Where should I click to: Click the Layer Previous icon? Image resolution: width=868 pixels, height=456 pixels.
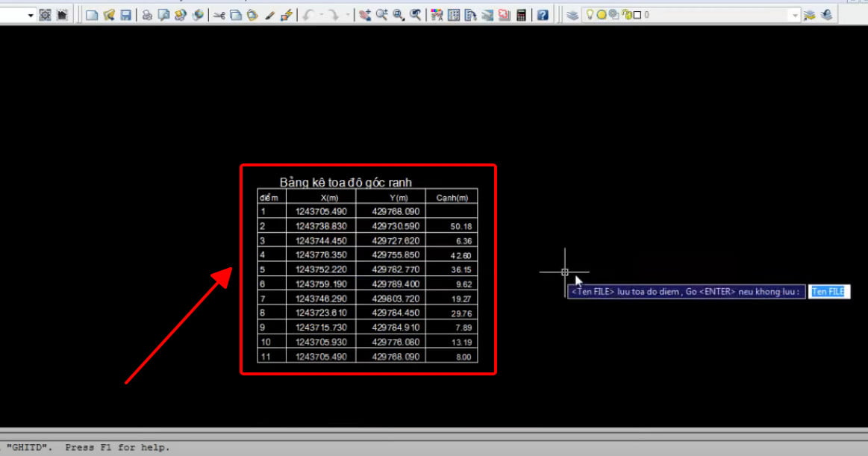click(x=826, y=15)
